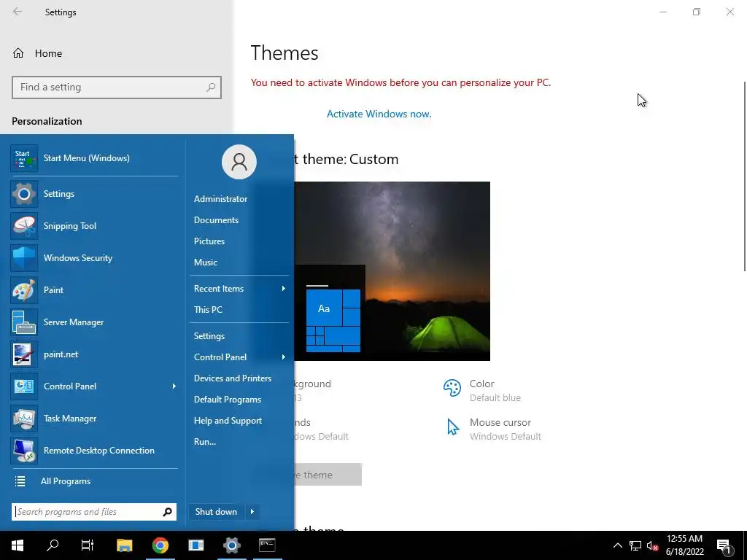Open Control Panel icon in left list
This screenshot has height=560, width=747.
(x=24, y=386)
